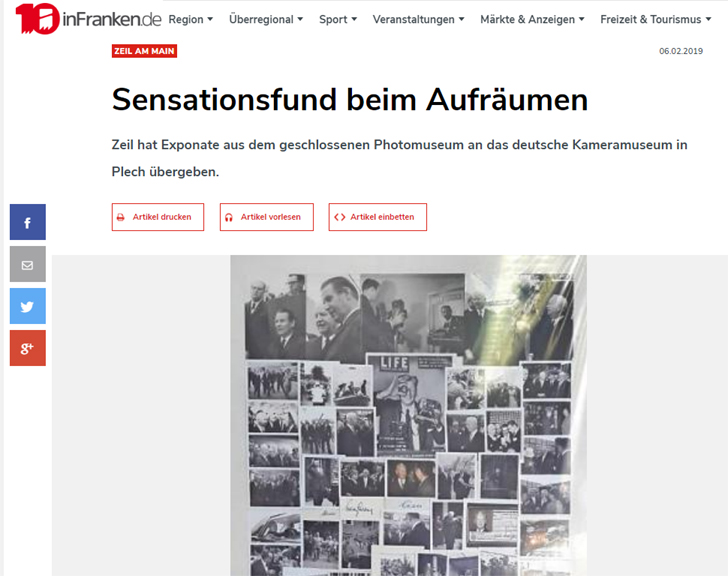Click the Artikel einbetten button
Viewport: 728px width, 576px height.
pos(378,217)
